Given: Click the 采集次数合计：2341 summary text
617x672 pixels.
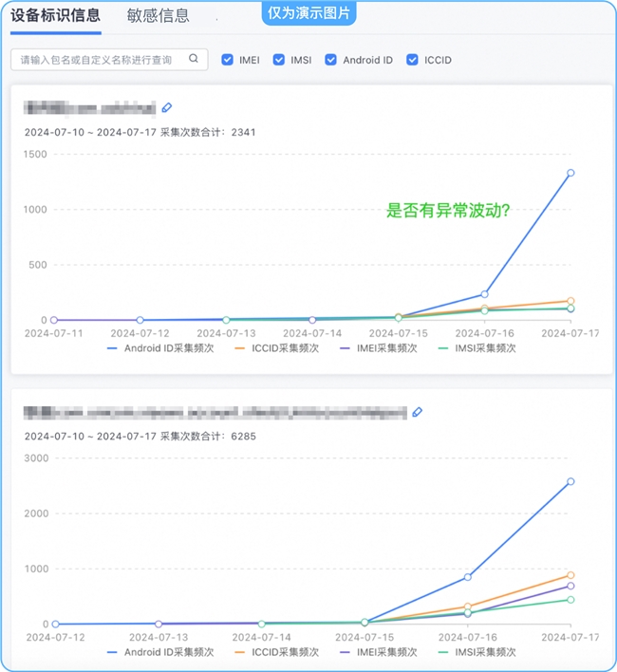Looking at the screenshot, I should (x=208, y=133).
